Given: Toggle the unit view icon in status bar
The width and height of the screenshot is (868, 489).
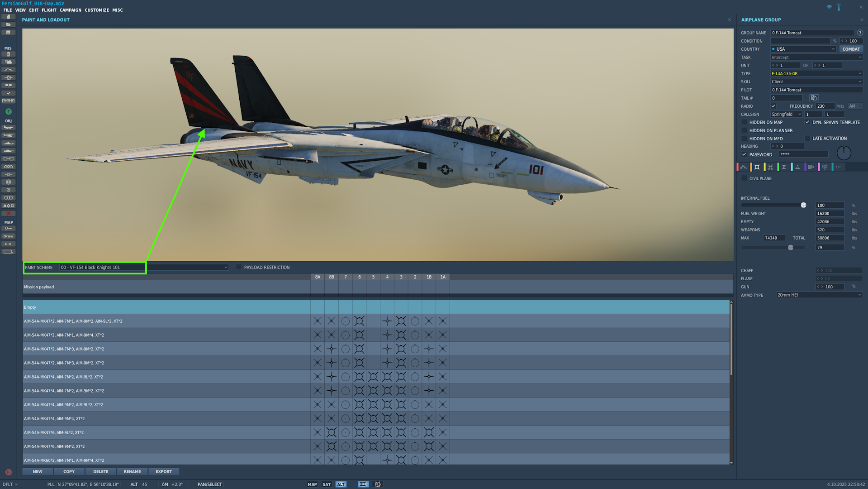Looking at the screenshot, I should 363,484.
